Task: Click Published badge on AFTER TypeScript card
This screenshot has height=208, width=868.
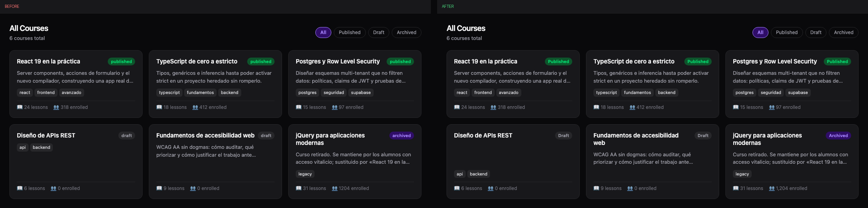Action: point(698,61)
